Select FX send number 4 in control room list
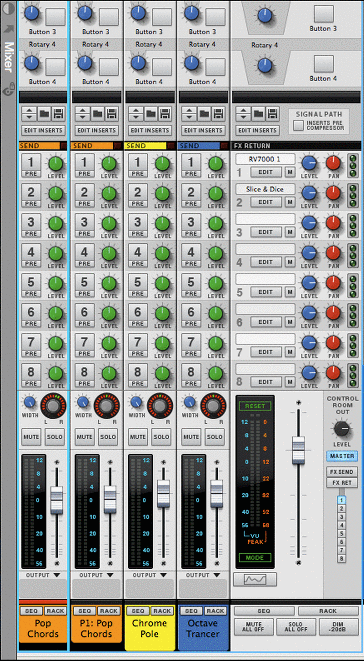 (342, 525)
